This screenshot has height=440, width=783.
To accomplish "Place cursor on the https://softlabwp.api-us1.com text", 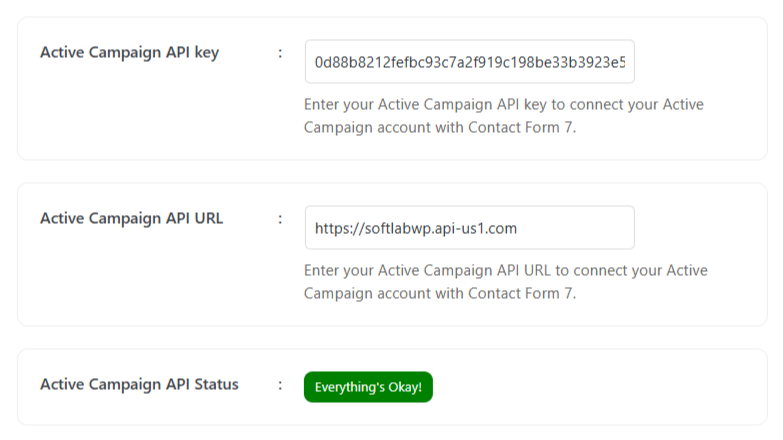I will 415,229.
